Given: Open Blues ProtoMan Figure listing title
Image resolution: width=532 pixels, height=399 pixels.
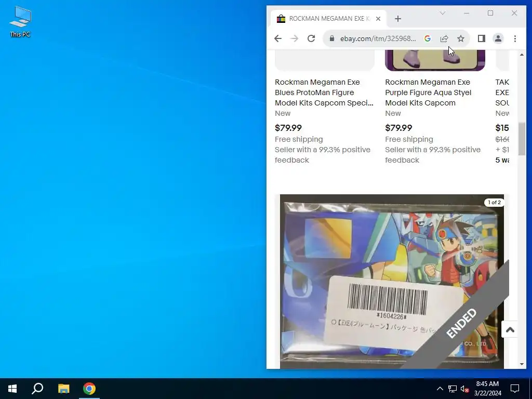Looking at the screenshot, I should (324, 92).
